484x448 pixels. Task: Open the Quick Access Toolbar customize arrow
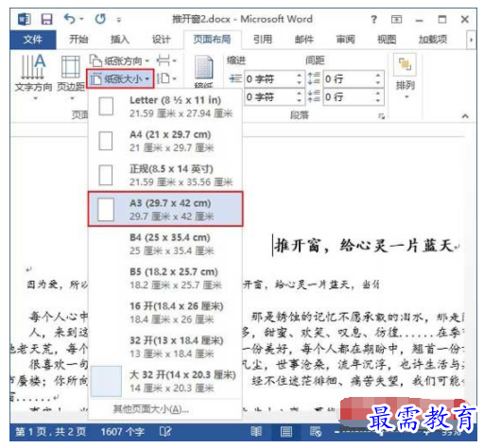point(119,20)
